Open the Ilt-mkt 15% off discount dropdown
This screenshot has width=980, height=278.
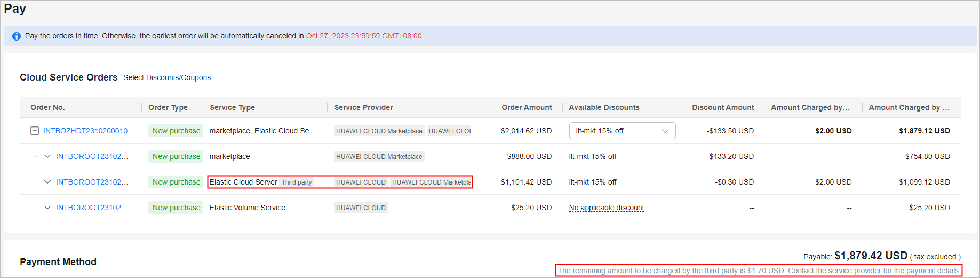(622, 131)
